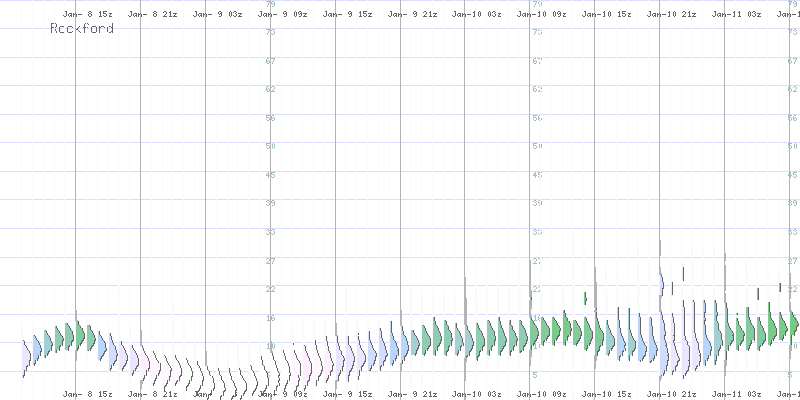
Task: Select the top Jan-10 15z time label
Action: point(607,16)
